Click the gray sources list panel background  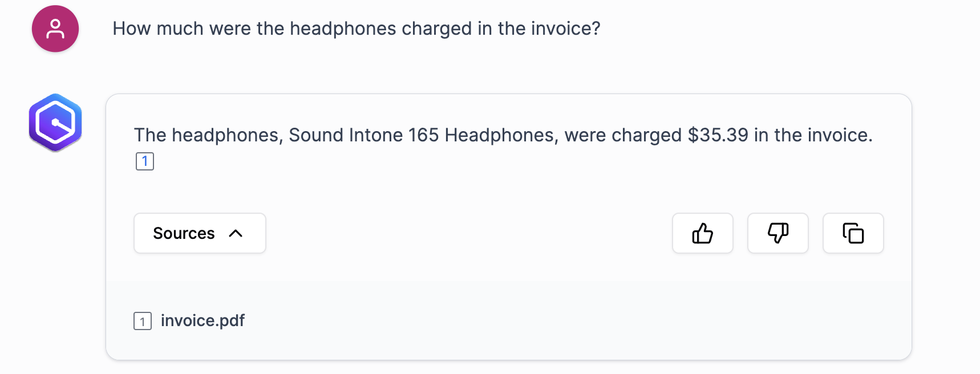click(513, 320)
